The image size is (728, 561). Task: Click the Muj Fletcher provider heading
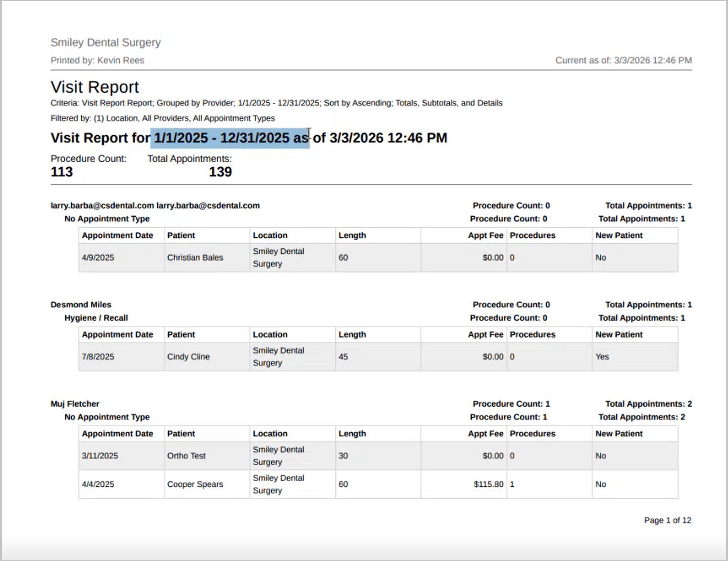coord(75,404)
